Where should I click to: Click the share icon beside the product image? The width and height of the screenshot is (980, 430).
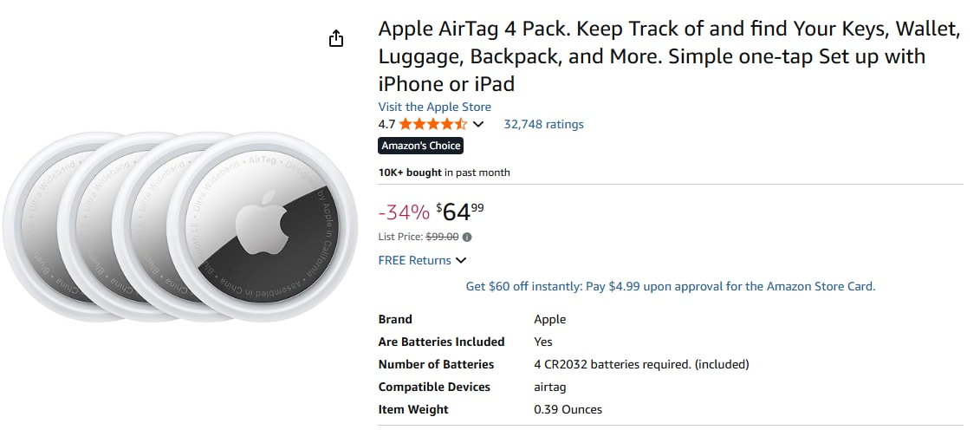coord(336,38)
